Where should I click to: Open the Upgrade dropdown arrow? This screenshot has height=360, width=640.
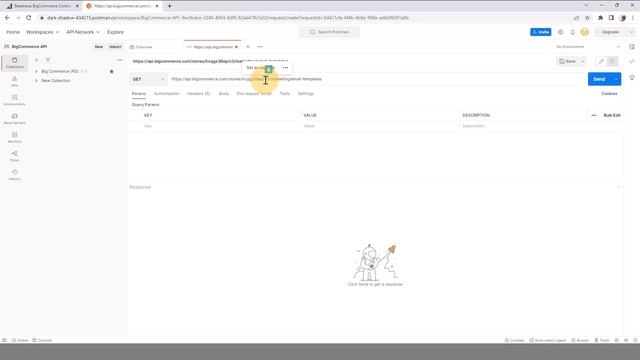click(631, 32)
